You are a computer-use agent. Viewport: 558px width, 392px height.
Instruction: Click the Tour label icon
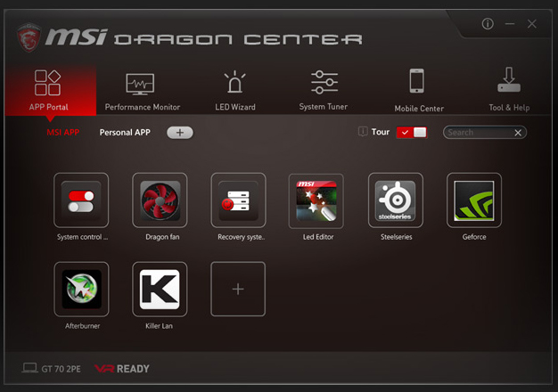coord(363,132)
